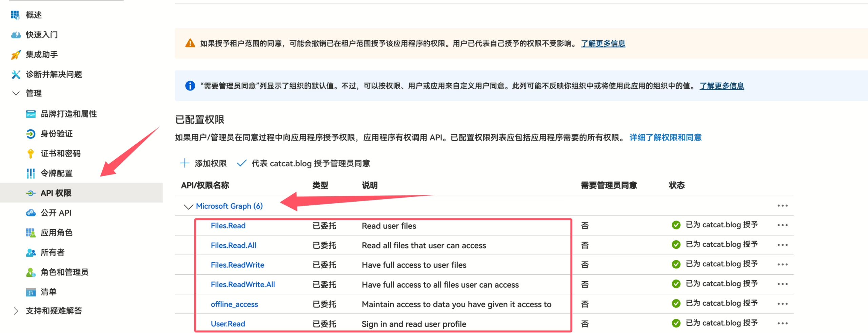Click the 状态 column header
This screenshot has width=868, height=333.
pos(677,185)
